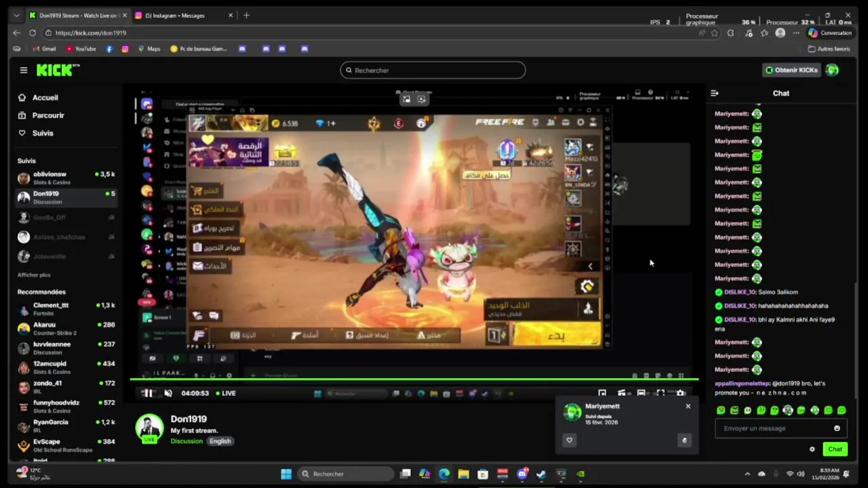Open the tab list dropdown arrow

[x=16, y=15]
